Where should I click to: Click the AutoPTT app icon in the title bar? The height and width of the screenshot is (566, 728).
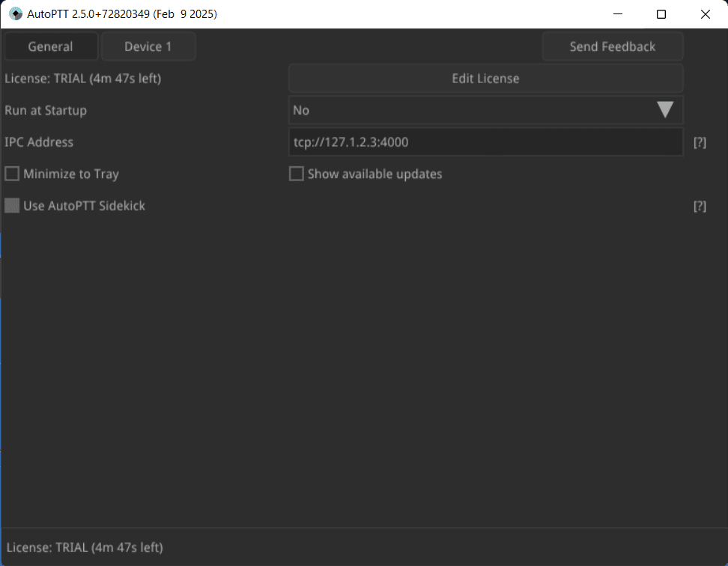pyautogui.click(x=16, y=14)
